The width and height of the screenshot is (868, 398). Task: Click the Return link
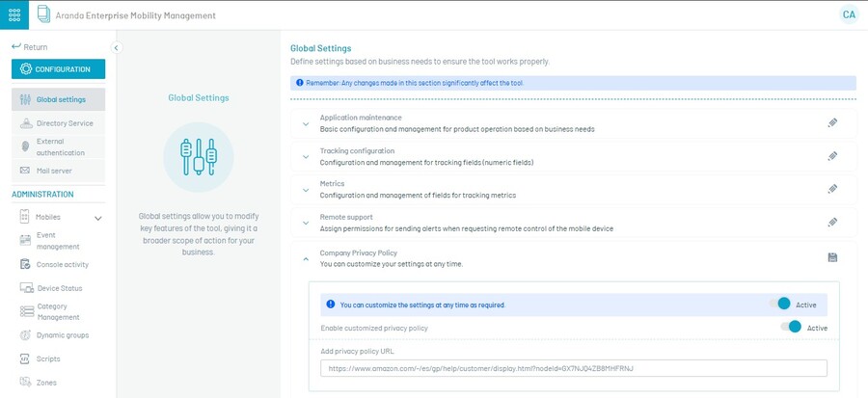click(29, 47)
